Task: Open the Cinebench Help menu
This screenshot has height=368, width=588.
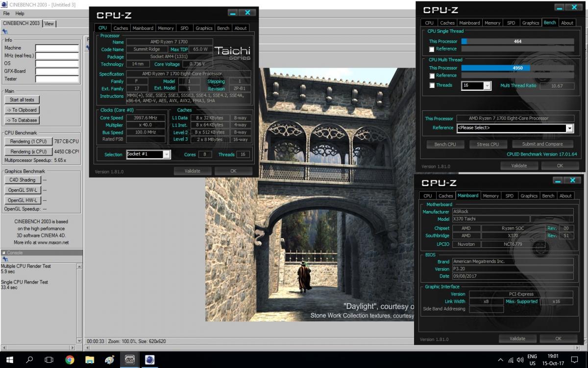Action: click(20, 13)
